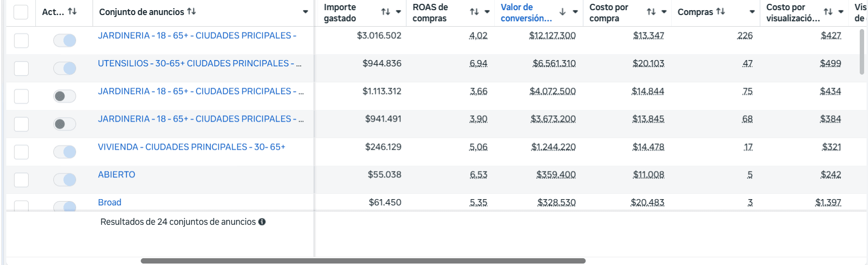Click conversion value $12.127.300

552,35
